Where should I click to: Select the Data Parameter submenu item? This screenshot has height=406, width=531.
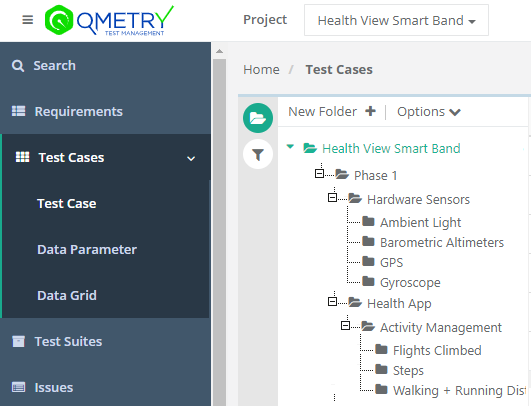(87, 250)
